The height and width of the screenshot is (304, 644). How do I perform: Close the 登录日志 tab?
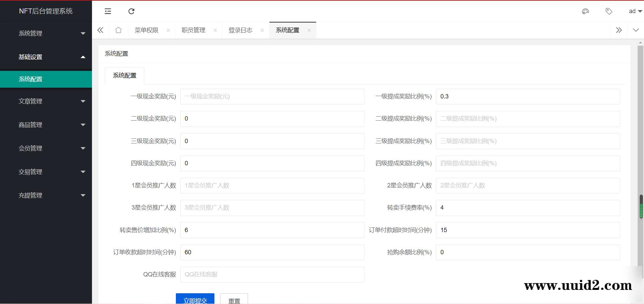pos(262,30)
